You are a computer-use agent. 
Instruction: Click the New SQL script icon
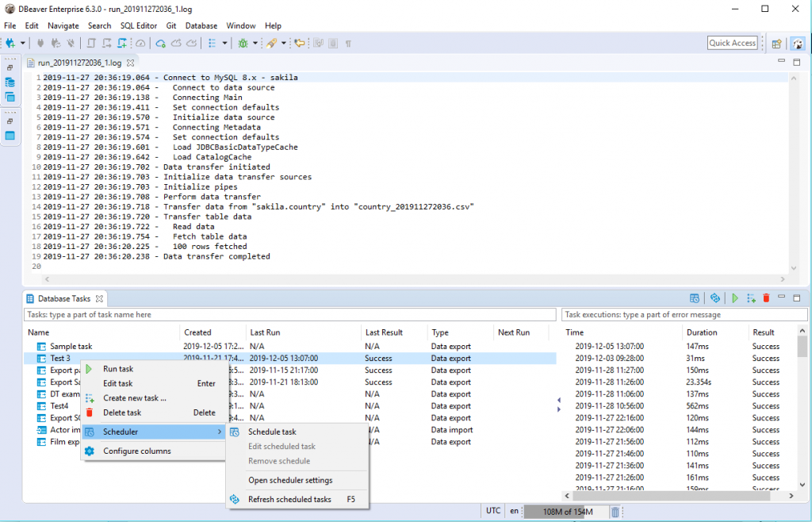[x=122, y=44]
